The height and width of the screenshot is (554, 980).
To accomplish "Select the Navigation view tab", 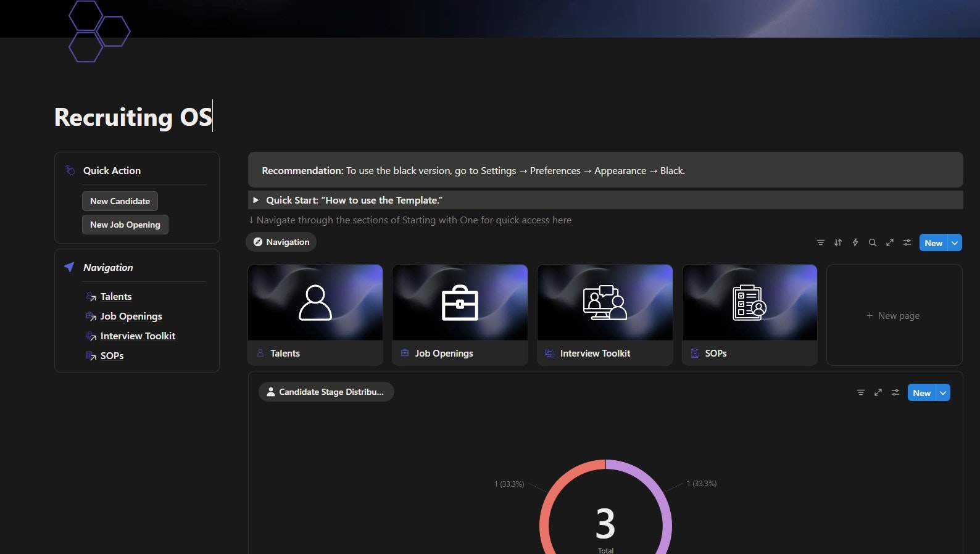I will [281, 242].
